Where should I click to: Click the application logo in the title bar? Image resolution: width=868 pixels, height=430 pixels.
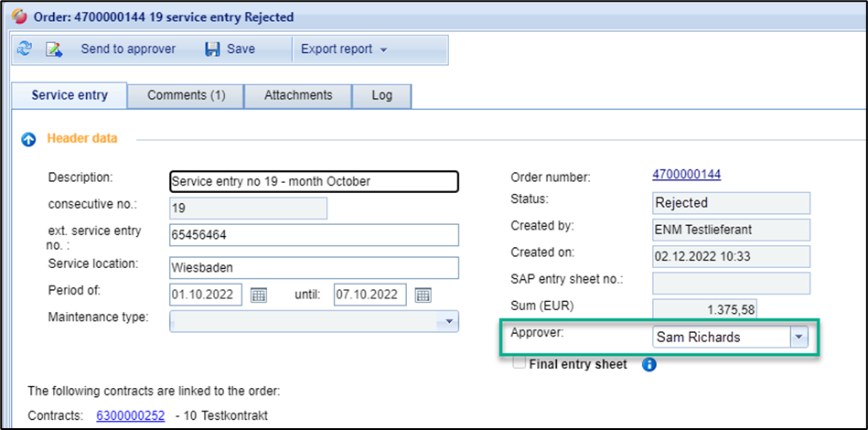(16, 16)
